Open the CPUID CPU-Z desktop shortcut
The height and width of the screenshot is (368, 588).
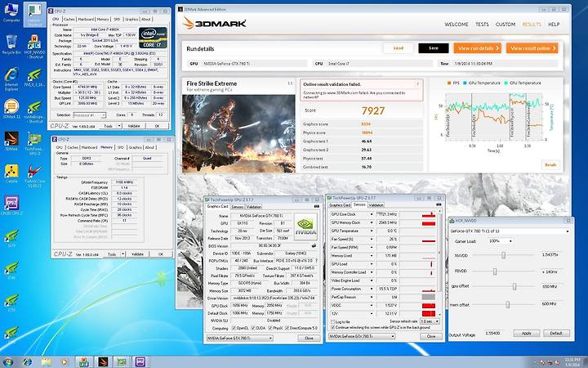[x=11, y=205]
